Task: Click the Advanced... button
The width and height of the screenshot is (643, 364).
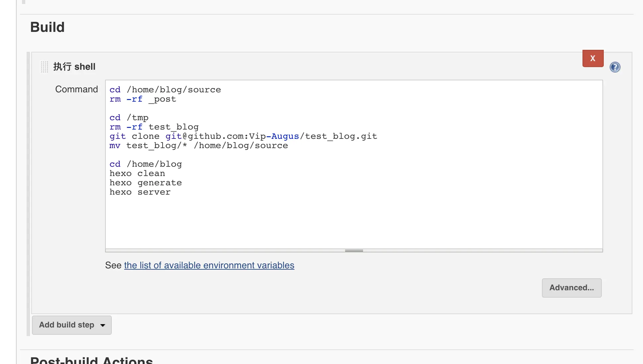Action: coord(572,288)
